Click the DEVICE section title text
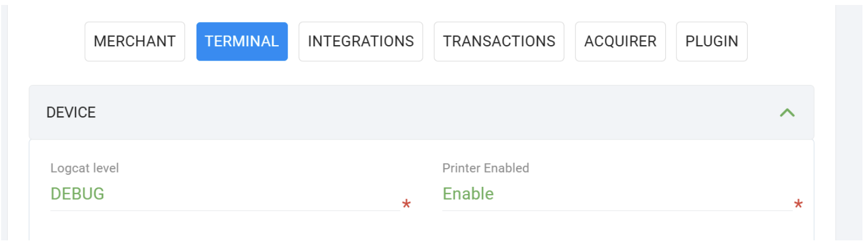Screen dimensions: 868x247 71,112
